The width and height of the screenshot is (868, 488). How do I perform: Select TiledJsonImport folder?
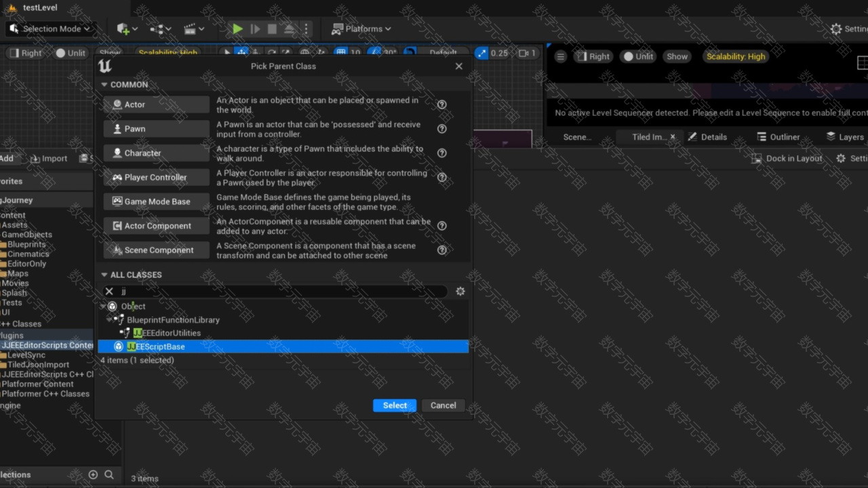[38, 365]
